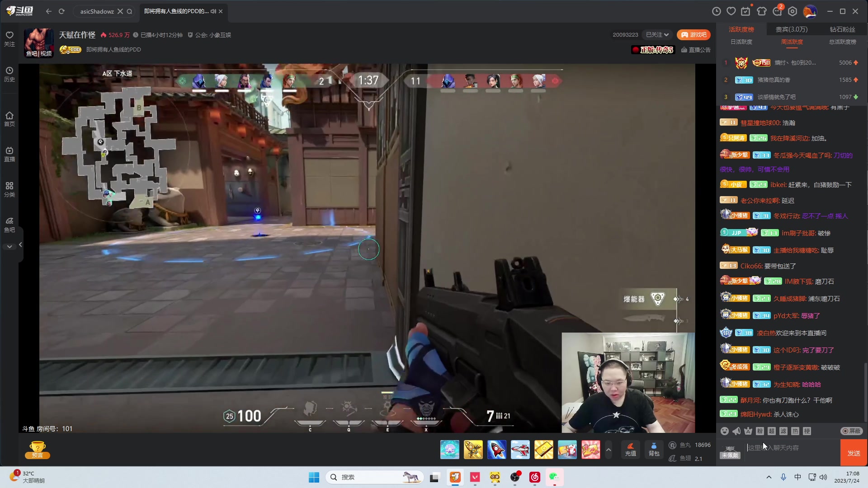868x488 pixels.
Task: Toggle the 屏蔽 block switch in chat
Action: [x=851, y=431]
